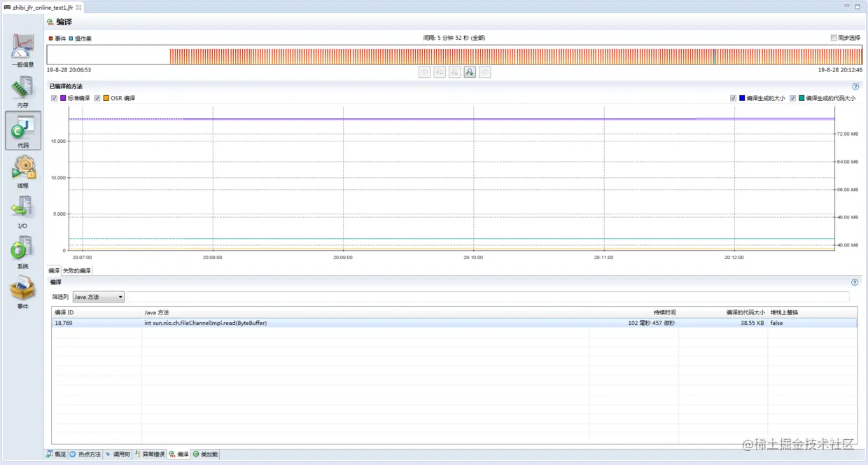Screen dimensions: 868x465
Task: Click the event time range overview bar
Action: [454, 55]
